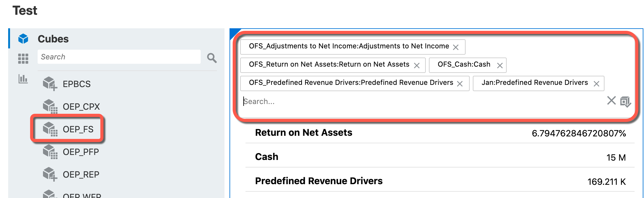
Task: Select the OEP_WFP cube
Action: point(82,195)
